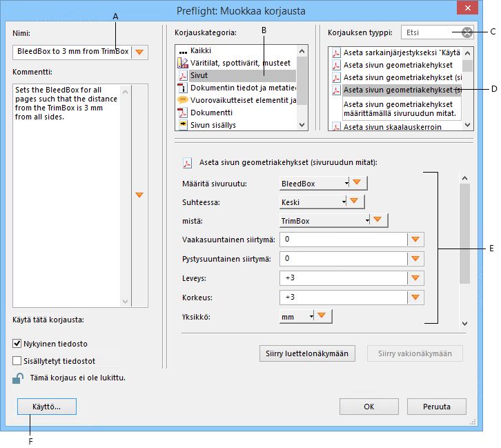Click settings panel scroll up arrow

coord(465,178)
